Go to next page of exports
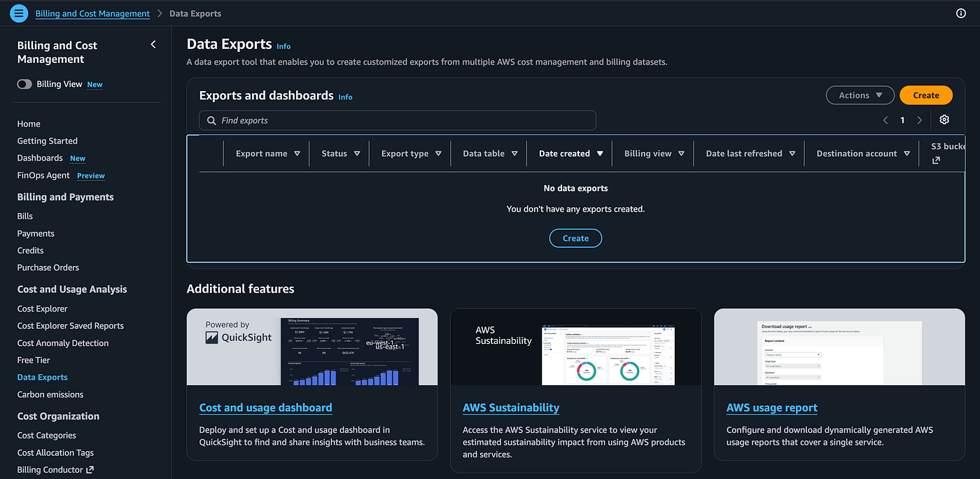980x479 pixels. [x=919, y=120]
